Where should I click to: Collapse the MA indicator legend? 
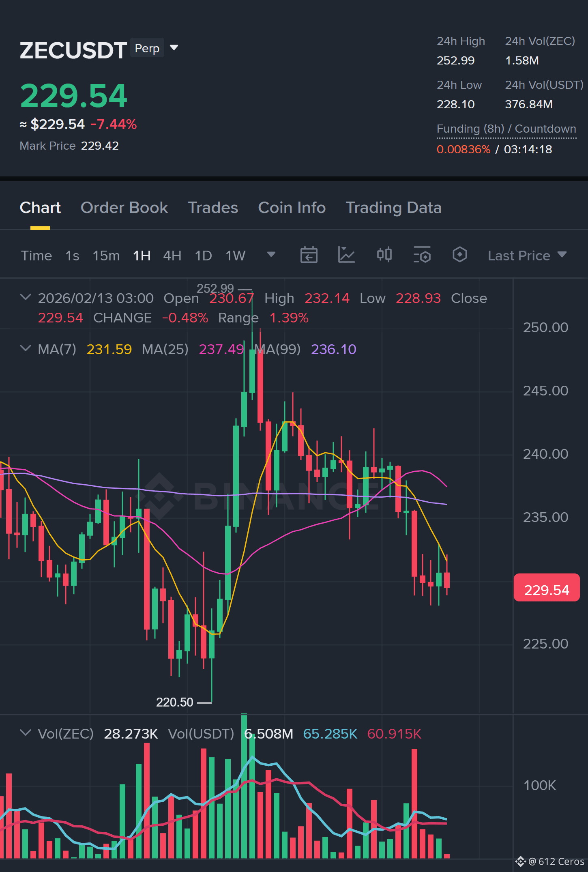pos(26,348)
